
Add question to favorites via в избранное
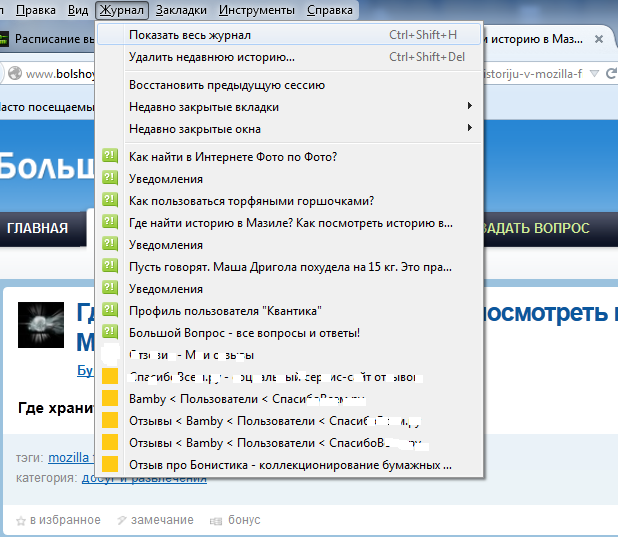pos(65,520)
